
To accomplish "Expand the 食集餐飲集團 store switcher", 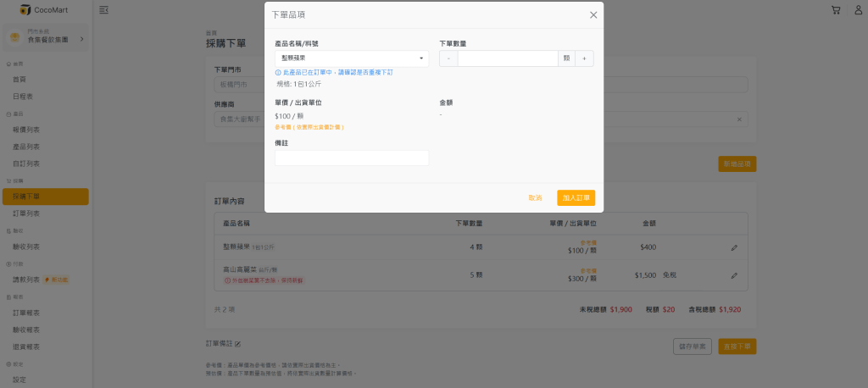I will (47, 39).
